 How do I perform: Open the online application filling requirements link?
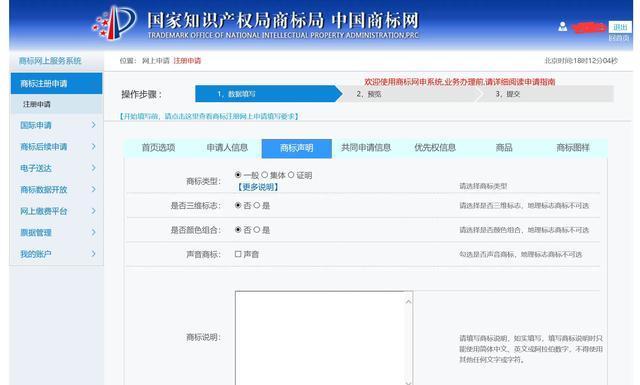coord(209,116)
